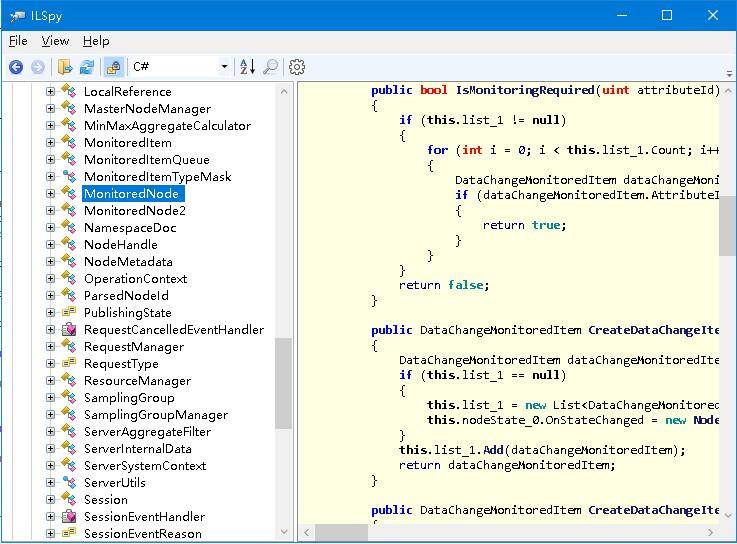Image resolution: width=737 pixels, height=544 pixels.
Task: Click the Add method call in code
Action: (x=493, y=450)
